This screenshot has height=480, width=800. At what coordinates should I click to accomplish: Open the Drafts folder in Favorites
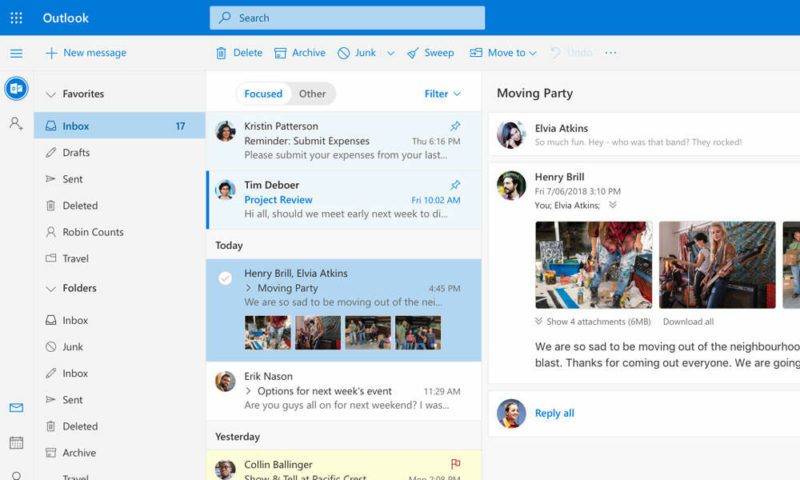point(119,153)
